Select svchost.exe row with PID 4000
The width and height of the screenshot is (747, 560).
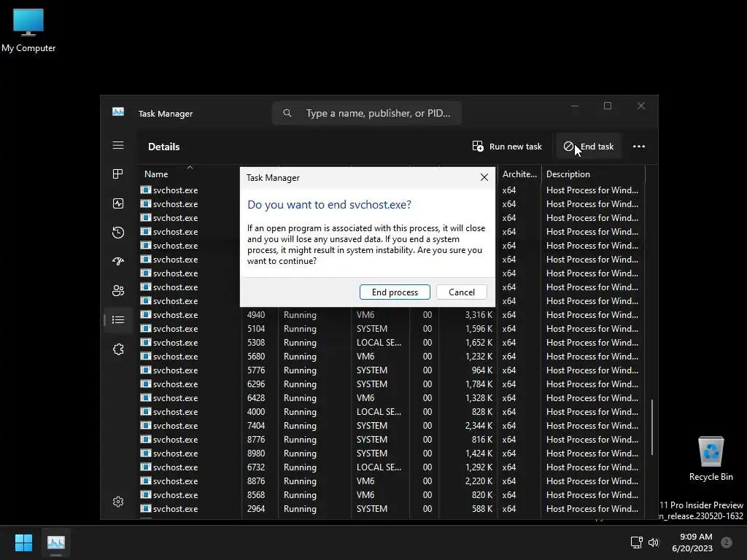coord(392,411)
